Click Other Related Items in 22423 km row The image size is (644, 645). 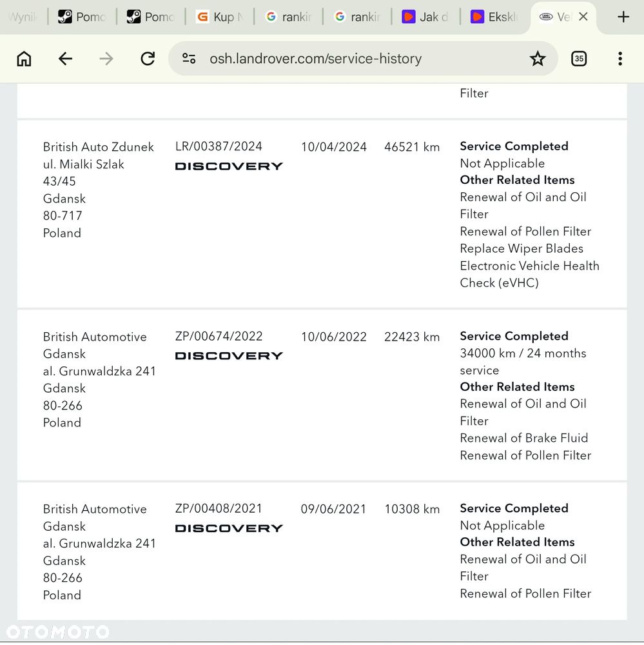point(518,386)
